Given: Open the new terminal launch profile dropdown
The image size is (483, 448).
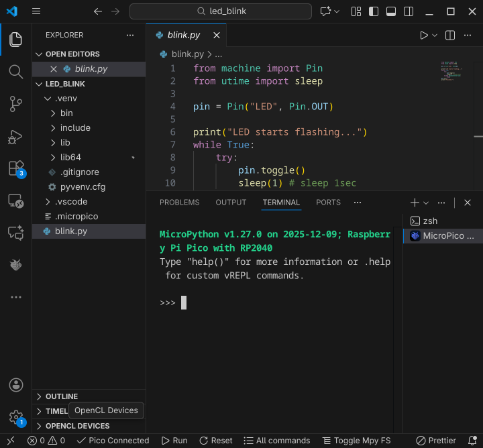Looking at the screenshot, I should click(426, 203).
